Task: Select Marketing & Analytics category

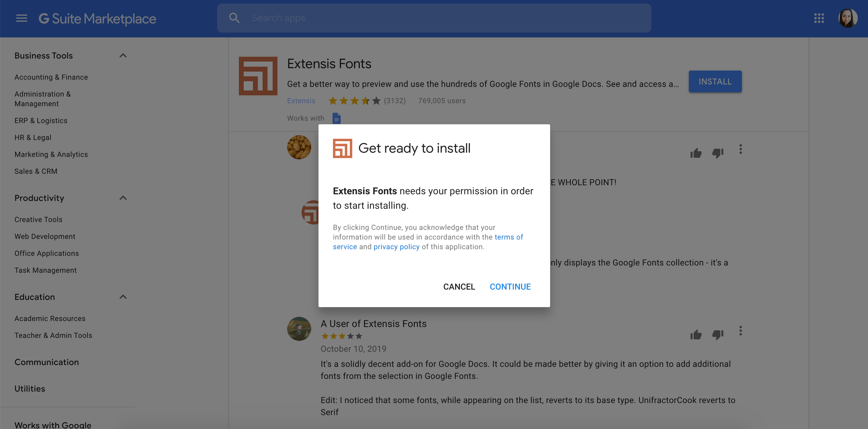Action: click(x=51, y=154)
